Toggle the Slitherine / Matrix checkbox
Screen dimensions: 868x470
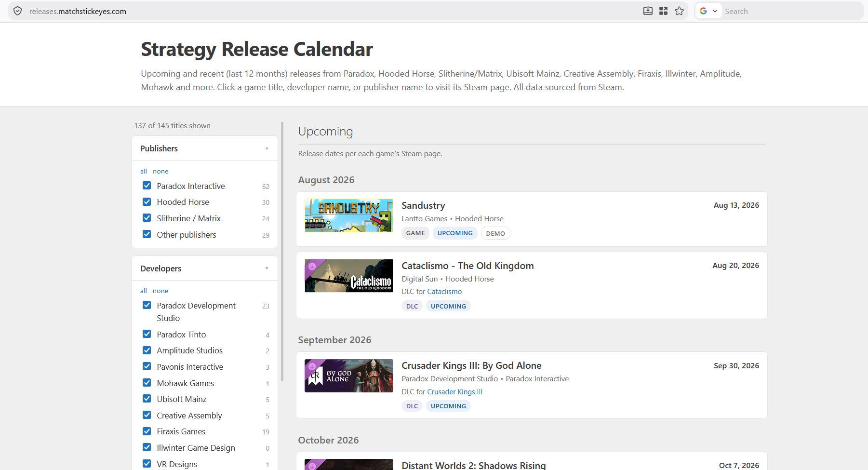[147, 218]
